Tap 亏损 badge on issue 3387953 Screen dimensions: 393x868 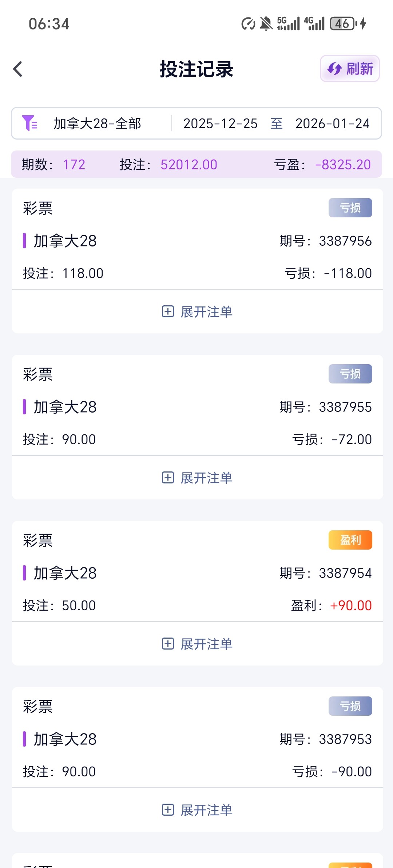[x=350, y=706]
